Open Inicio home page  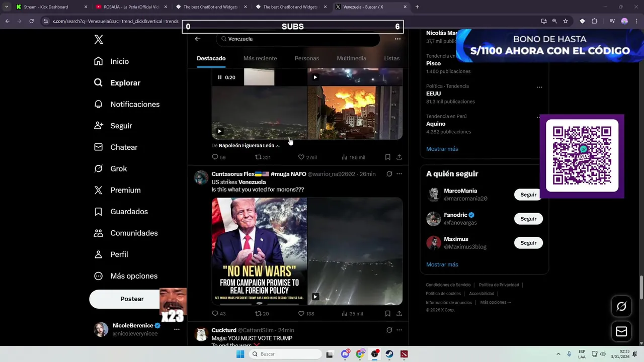[112, 61]
